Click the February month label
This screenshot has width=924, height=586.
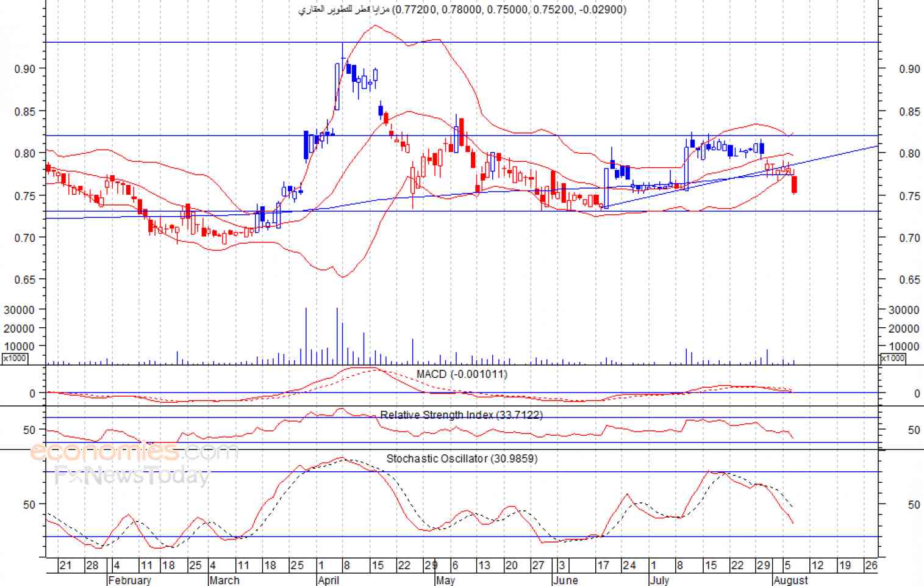pos(129,580)
